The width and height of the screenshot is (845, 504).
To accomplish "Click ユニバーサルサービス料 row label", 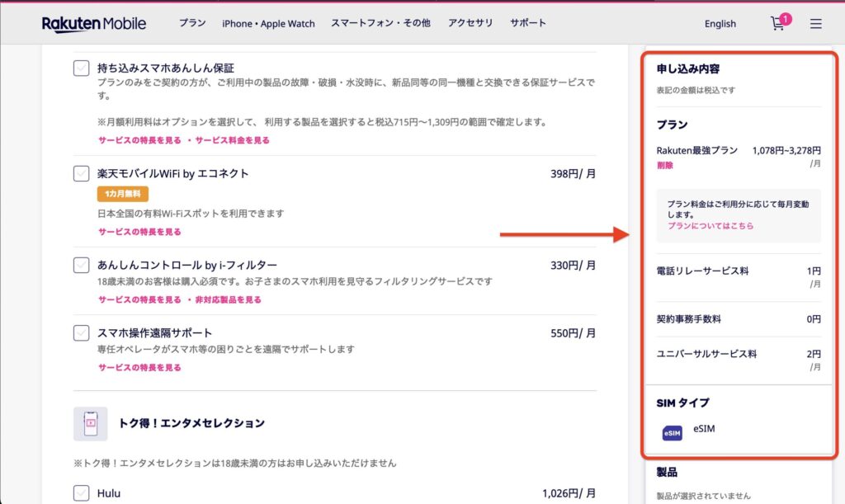I will 706,354.
